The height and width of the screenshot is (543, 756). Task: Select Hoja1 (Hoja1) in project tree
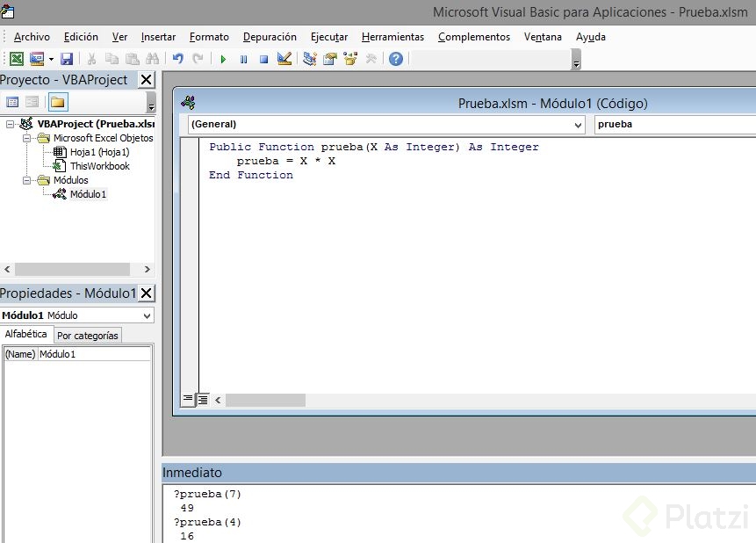(100, 152)
